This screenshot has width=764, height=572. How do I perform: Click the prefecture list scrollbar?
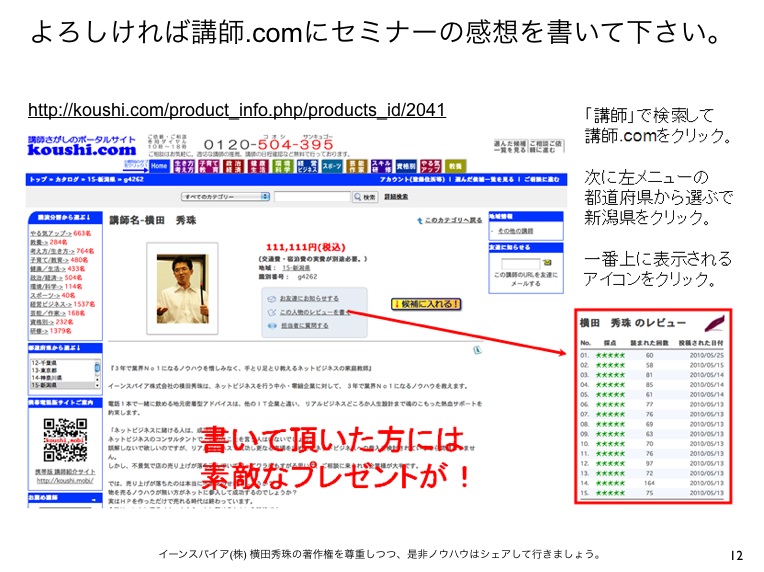pos(97,369)
